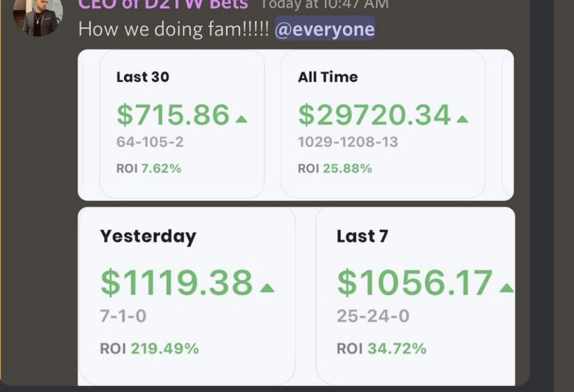Click the "How we doing fam" message text

(174, 29)
